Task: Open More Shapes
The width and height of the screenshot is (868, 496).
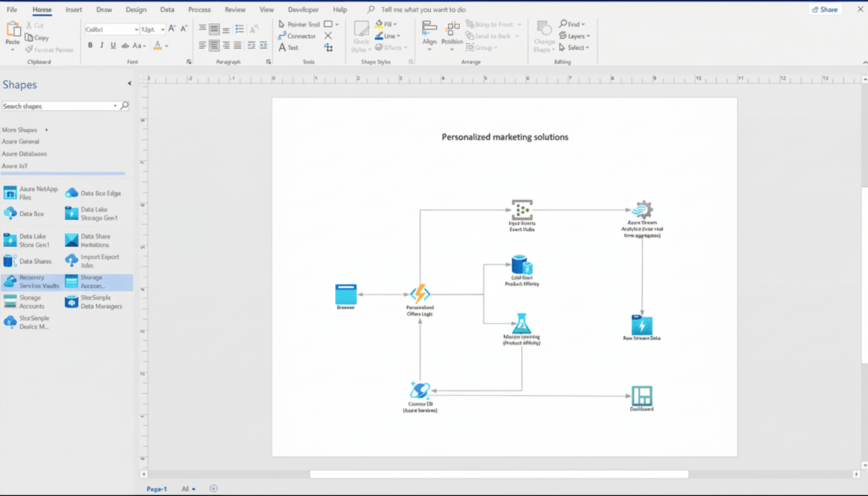Action: tap(20, 129)
